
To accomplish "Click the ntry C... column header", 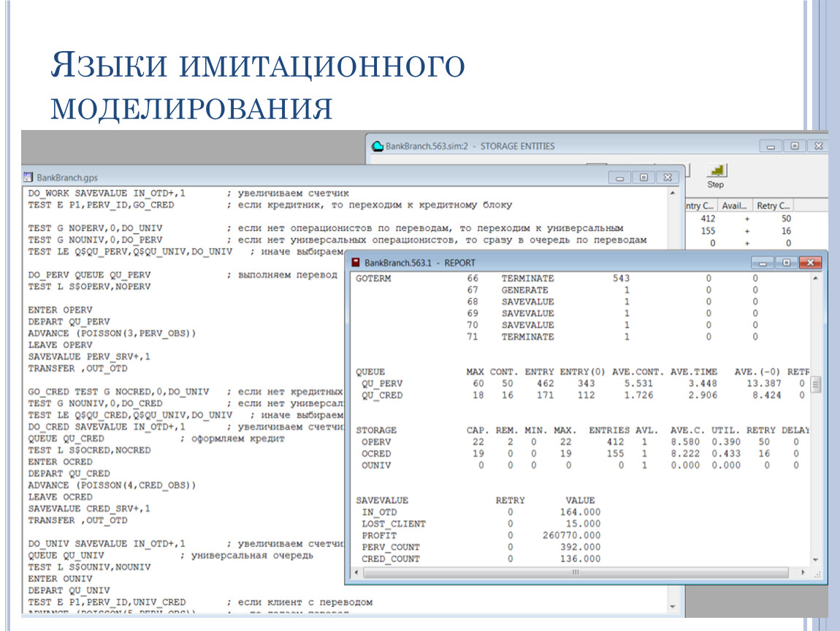I will point(700,206).
